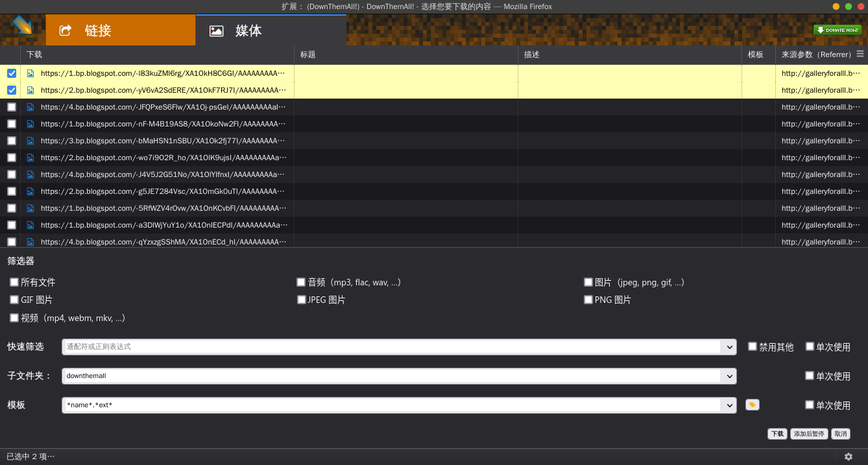Screen dimensions: 868x465
Task: Expand the 快速筛选 dropdown arrow
Action: coord(729,347)
